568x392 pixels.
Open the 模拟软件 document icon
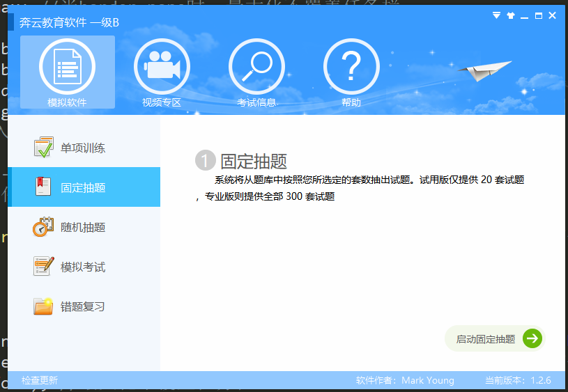[x=68, y=68]
